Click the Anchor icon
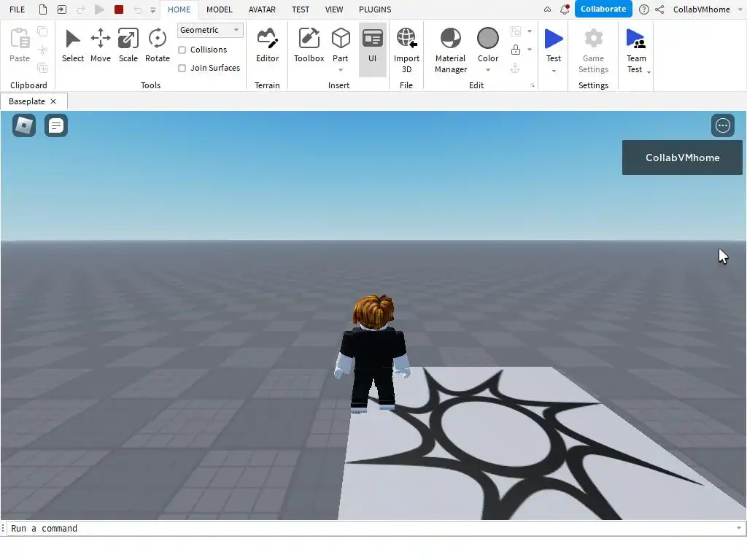747x560 pixels. pyautogui.click(x=515, y=68)
